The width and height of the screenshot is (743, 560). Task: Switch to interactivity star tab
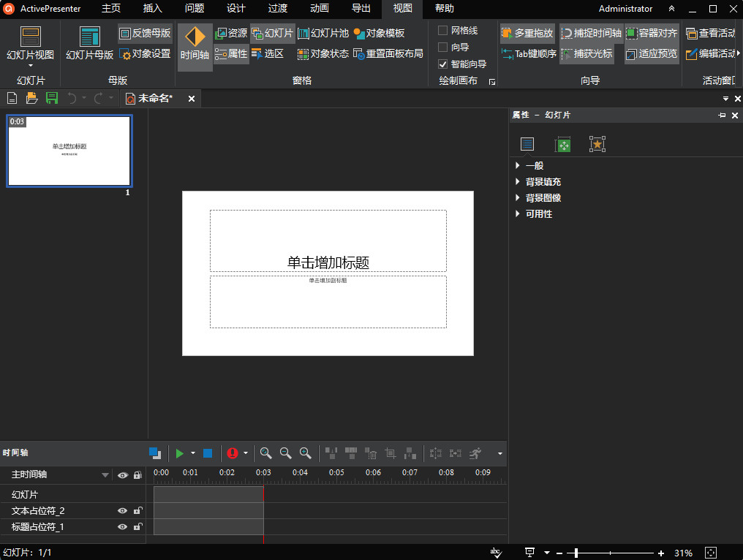[x=597, y=144]
